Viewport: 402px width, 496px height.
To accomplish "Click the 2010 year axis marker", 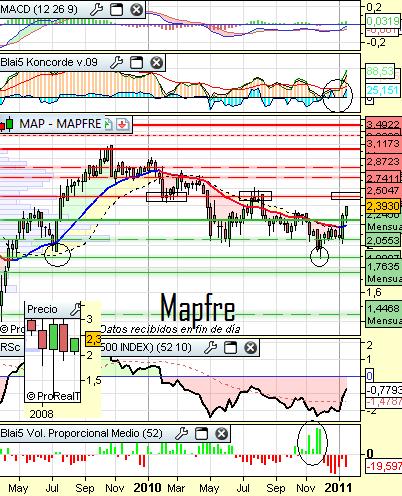I will pos(147,488).
